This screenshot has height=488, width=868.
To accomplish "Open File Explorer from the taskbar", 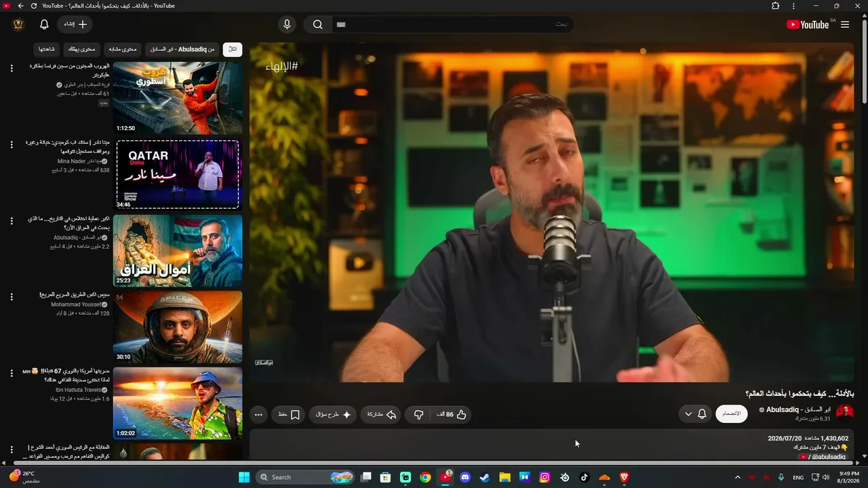I will pyautogui.click(x=505, y=477).
